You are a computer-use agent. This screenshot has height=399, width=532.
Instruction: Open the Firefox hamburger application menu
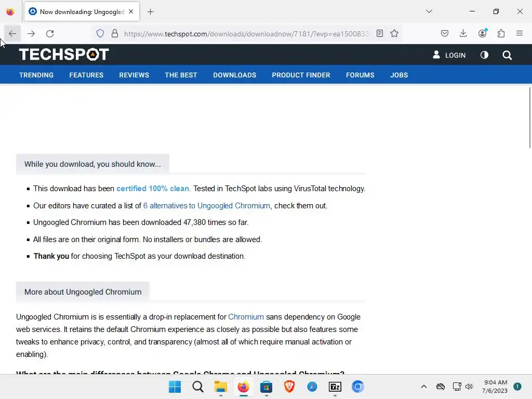click(x=520, y=34)
